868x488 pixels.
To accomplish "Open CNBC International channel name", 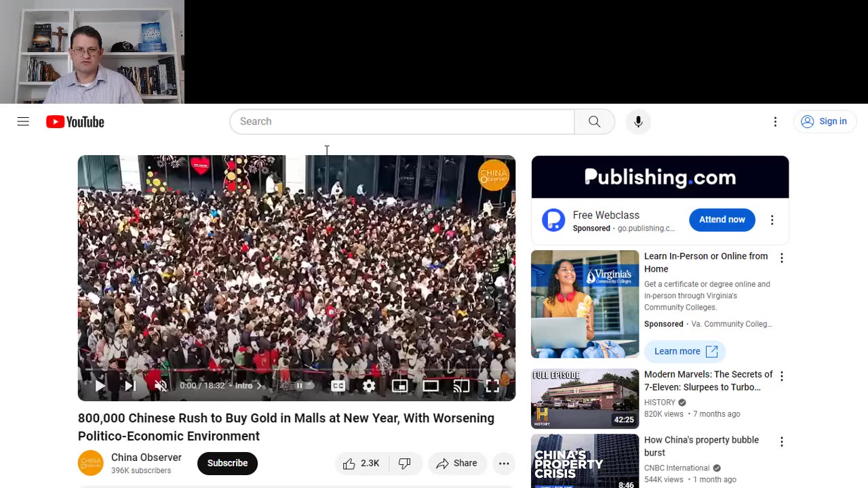I will point(677,468).
